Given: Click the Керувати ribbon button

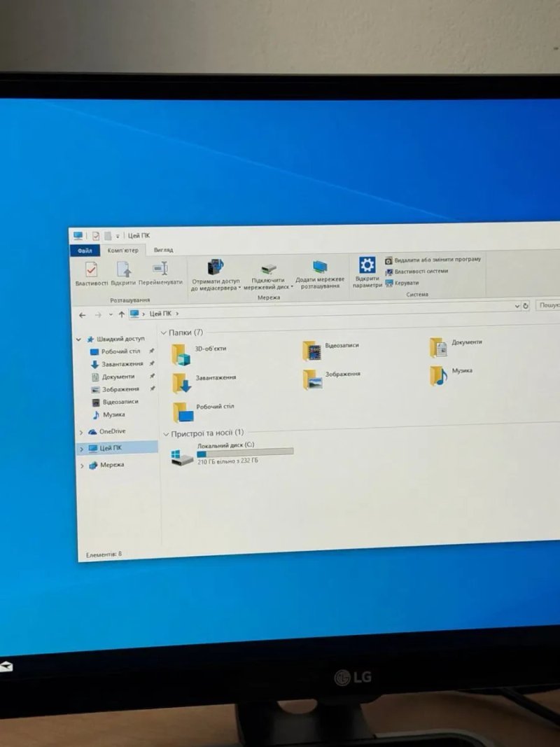Looking at the screenshot, I should click(402, 283).
